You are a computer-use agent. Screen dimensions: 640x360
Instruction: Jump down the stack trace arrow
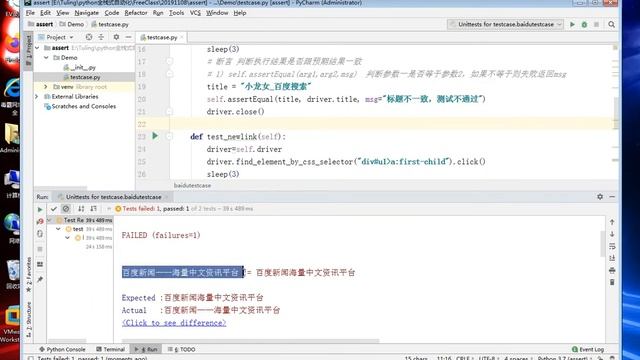(612, 234)
